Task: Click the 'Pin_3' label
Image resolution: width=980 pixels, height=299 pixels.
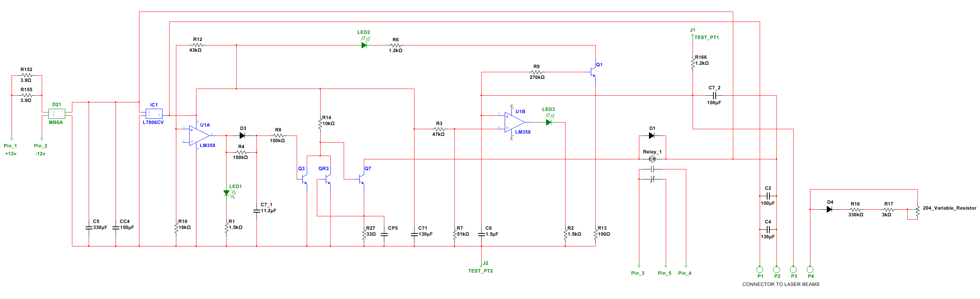Action: [x=637, y=273]
